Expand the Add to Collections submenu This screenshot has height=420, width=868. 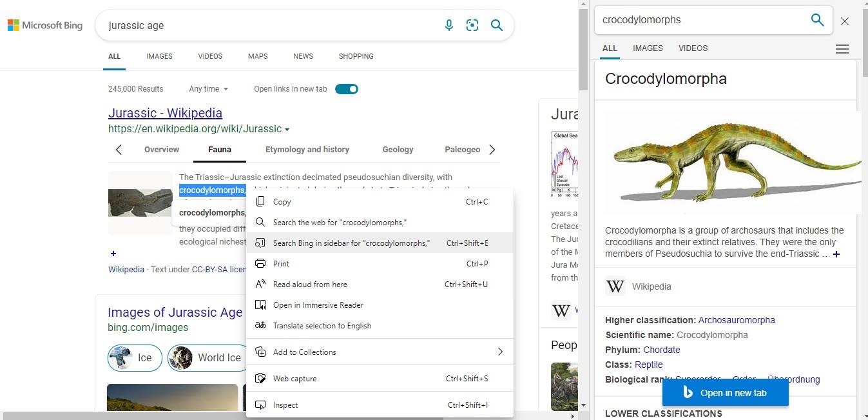tap(500, 352)
